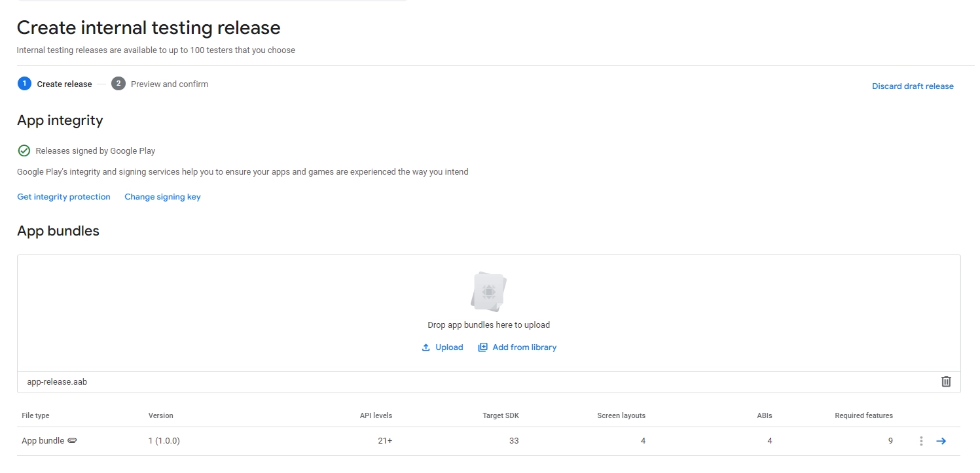Select the Create release step
This screenshot has width=980, height=473.
coord(64,84)
